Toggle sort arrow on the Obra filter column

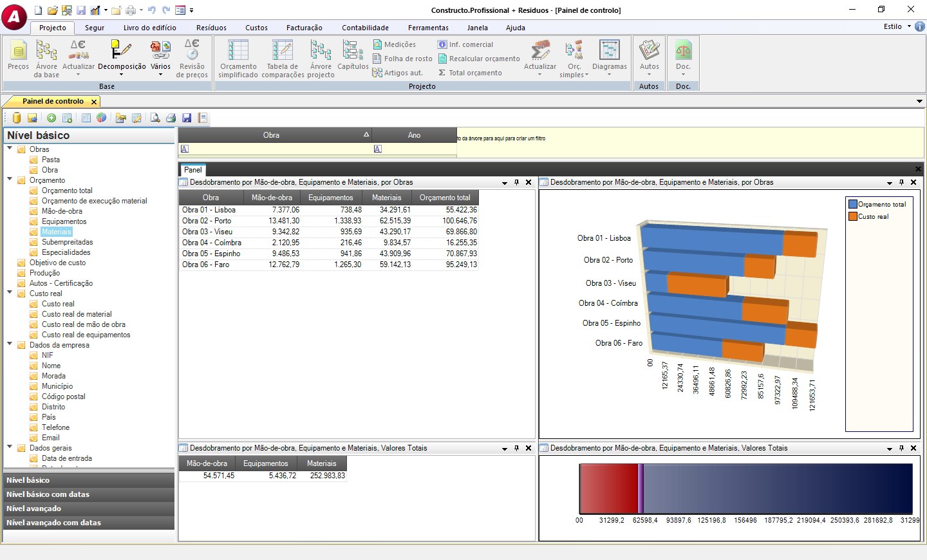366,135
